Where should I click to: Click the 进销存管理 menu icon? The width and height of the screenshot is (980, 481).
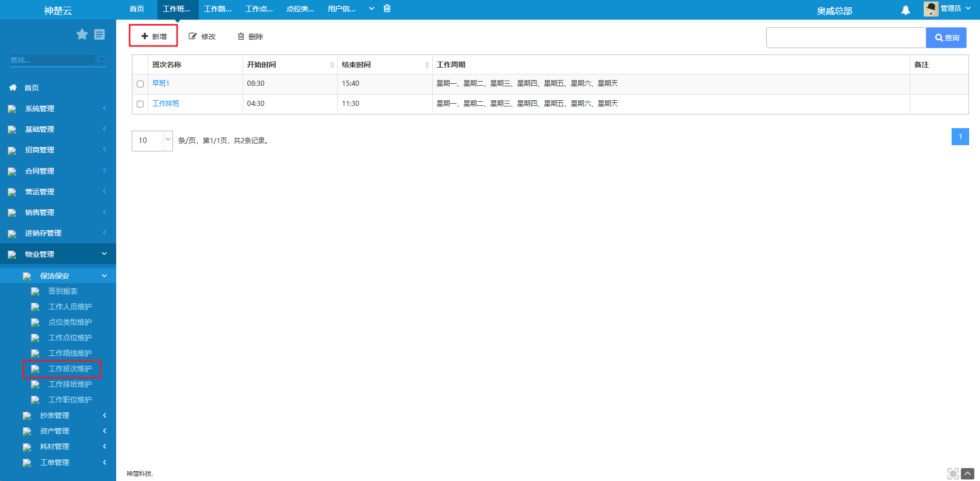12,234
